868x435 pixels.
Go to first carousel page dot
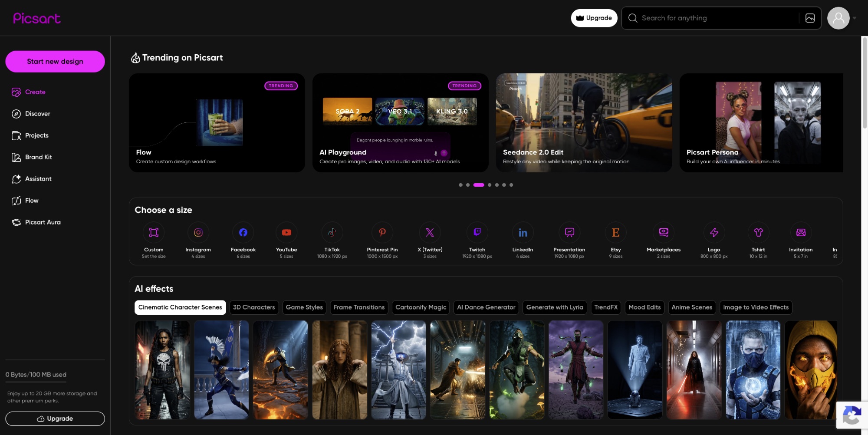pyautogui.click(x=460, y=185)
